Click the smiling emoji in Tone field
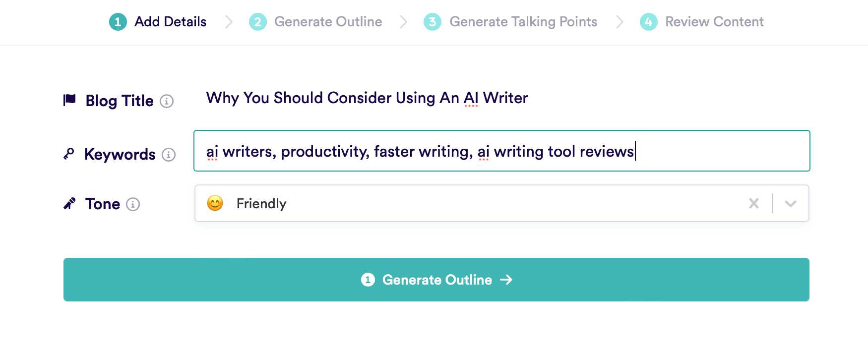Image resolution: width=868 pixels, height=354 pixels. click(x=215, y=203)
